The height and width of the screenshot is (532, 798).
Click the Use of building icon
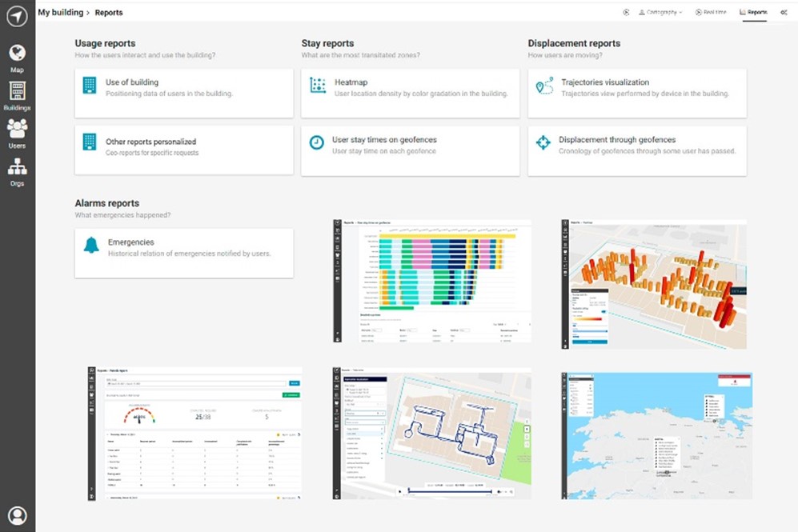pyautogui.click(x=90, y=86)
